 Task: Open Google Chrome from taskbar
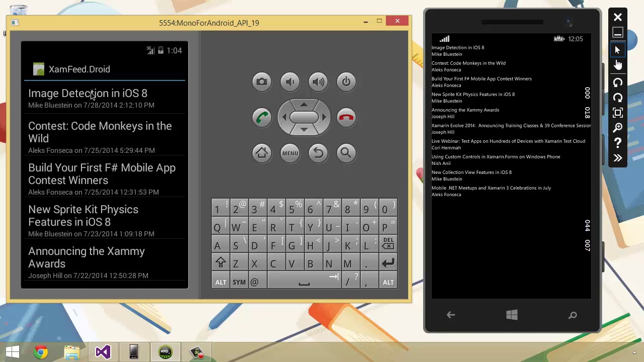(x=41, y=352)
